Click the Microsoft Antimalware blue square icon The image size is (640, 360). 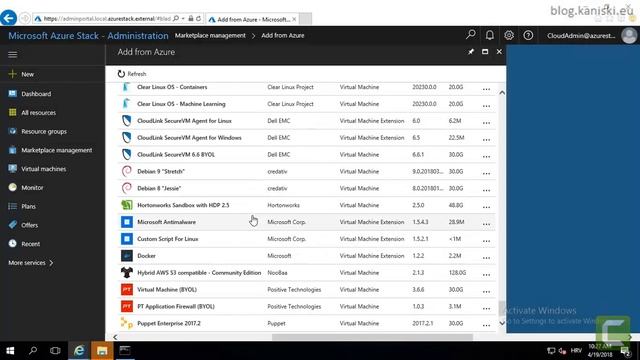coord(127,222)
